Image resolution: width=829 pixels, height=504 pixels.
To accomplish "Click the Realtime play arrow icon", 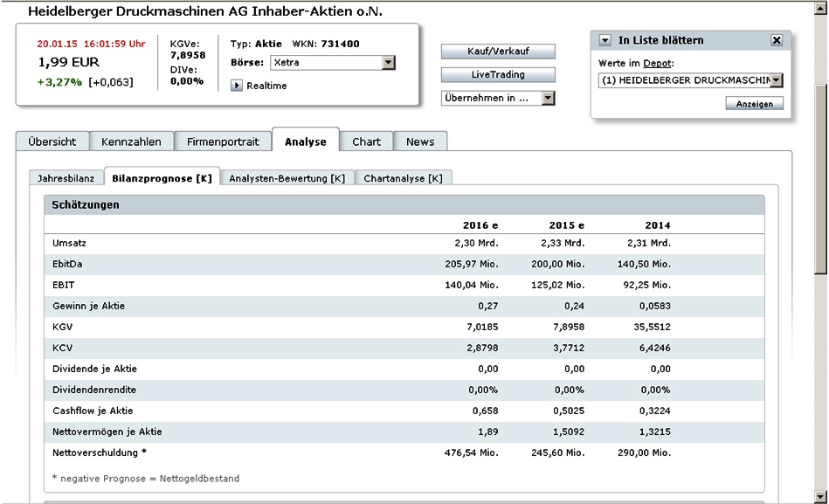I will pos(237,86).
